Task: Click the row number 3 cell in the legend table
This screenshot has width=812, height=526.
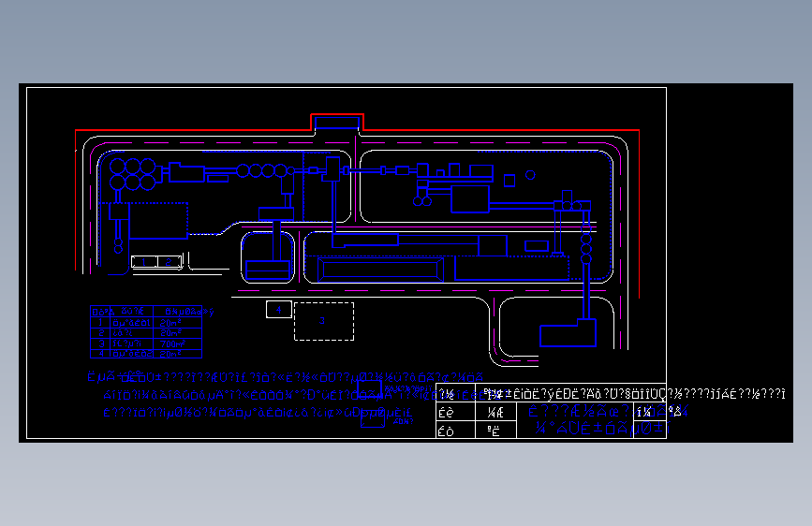Action: click(x=101, y=343)
